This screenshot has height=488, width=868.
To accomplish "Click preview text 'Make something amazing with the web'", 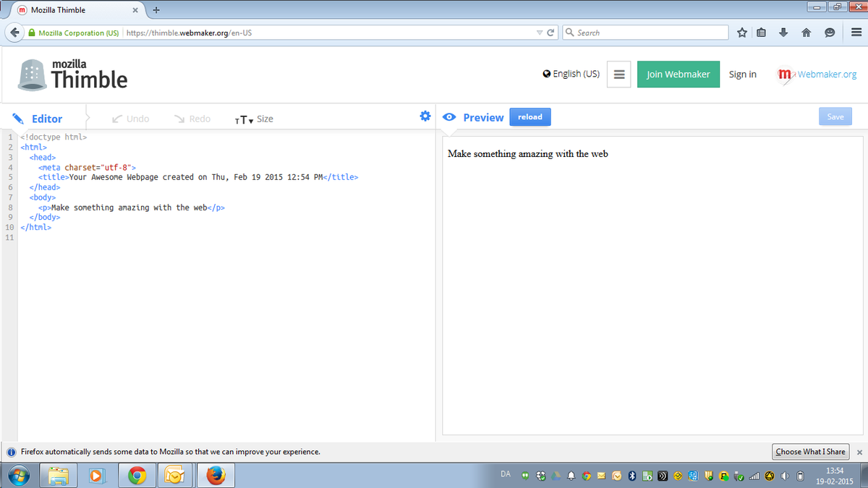I will pos(527,153).
